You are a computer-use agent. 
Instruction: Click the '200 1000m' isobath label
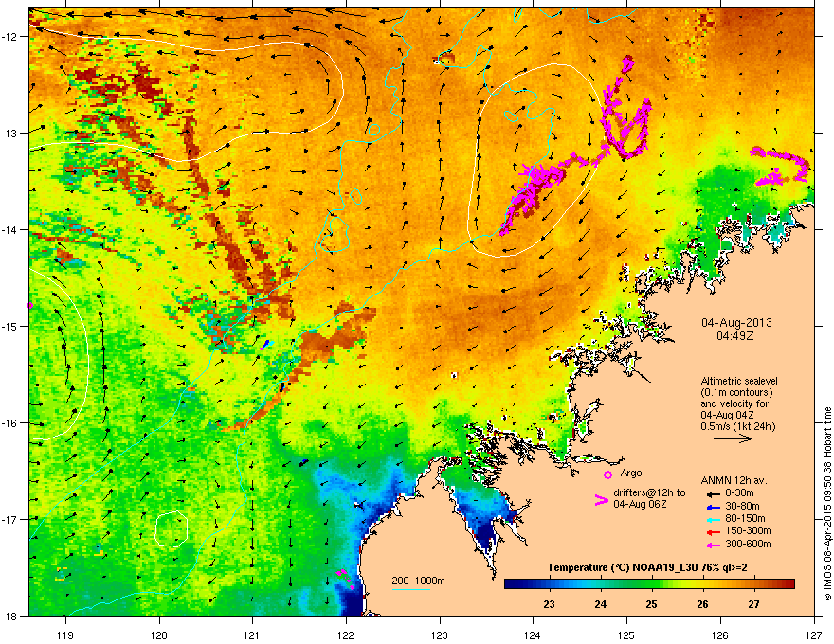pos(418,581)
